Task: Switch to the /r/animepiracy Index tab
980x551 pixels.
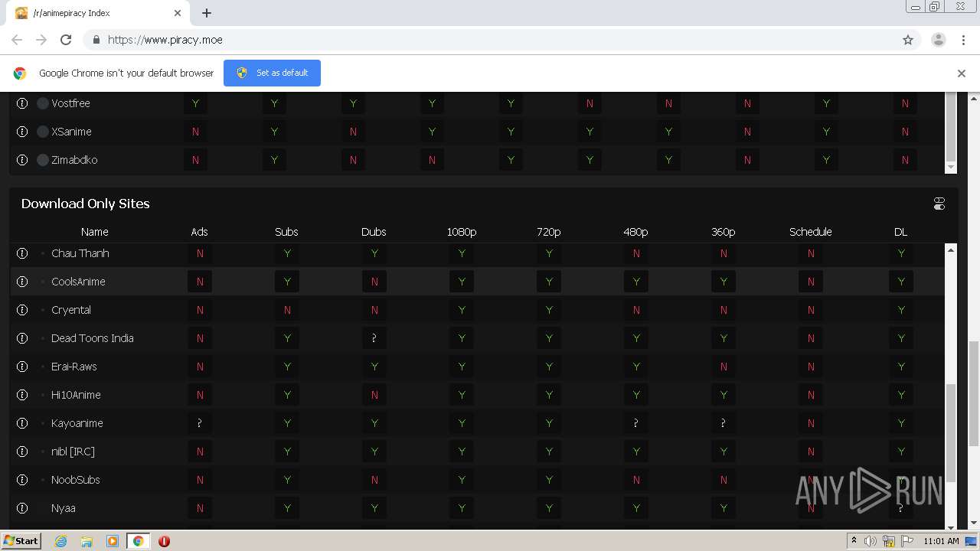Action: (x=96, y=13)
